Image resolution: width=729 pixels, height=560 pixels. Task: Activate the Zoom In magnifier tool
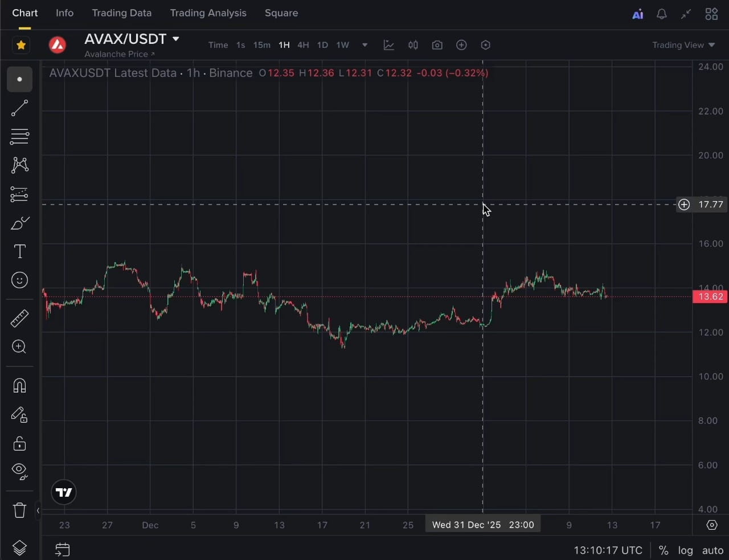(19, 347)
